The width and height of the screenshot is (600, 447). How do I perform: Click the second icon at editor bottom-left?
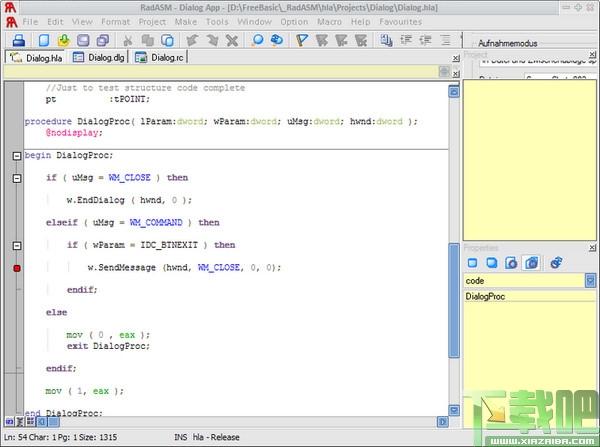click(20, 422)
